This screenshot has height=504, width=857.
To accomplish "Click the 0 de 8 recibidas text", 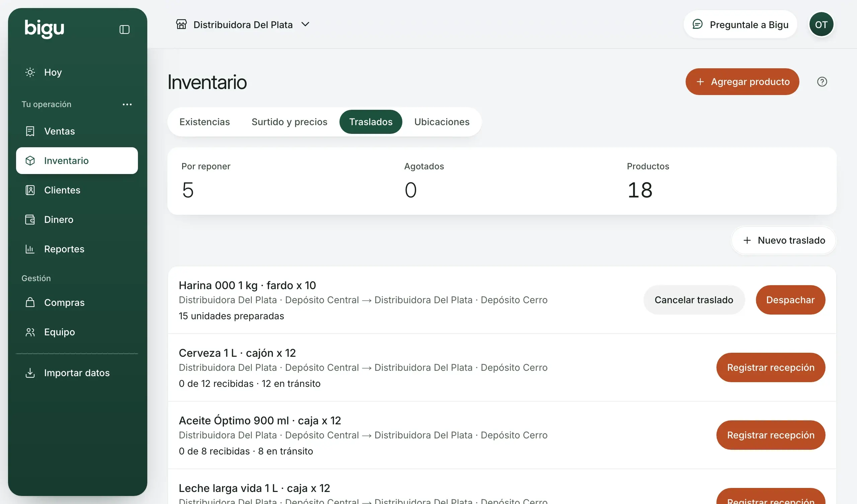I will [x=214, y=452].
